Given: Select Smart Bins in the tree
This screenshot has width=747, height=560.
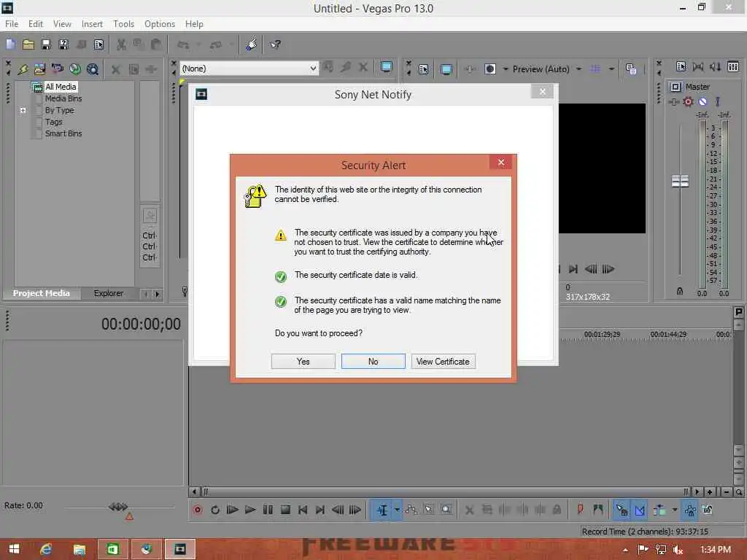Looking at the screenshot, I should (63, 134).
